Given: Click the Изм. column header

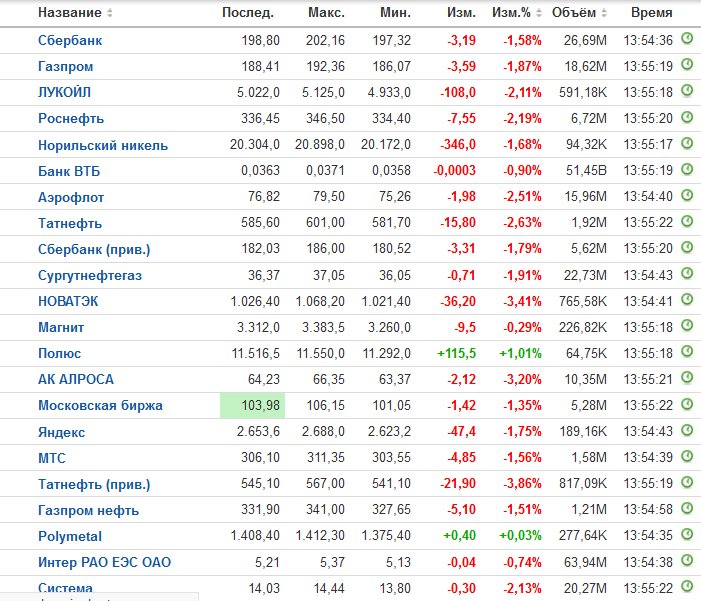Looking at the screenshot, I should tap(461, 13).
